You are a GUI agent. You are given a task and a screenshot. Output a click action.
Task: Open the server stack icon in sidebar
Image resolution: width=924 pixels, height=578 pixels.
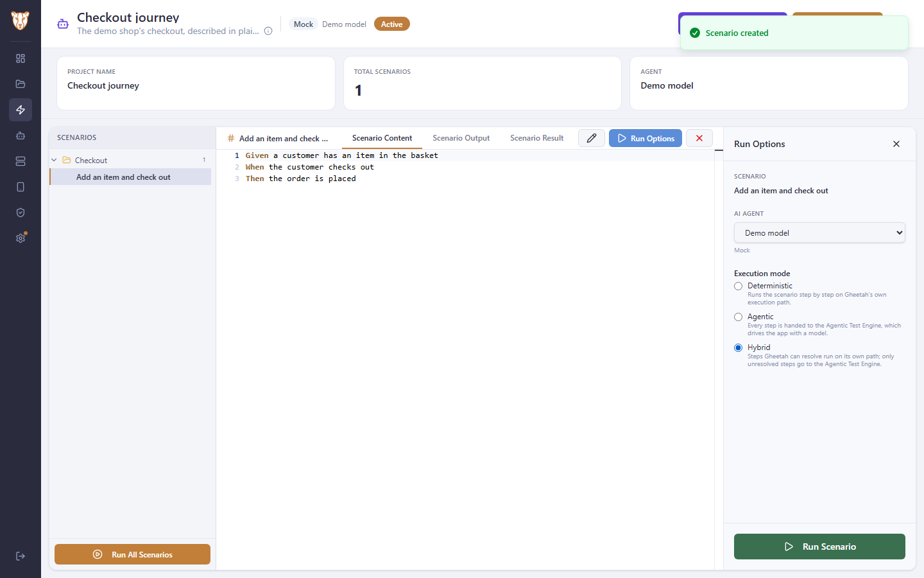pos(21,161)
